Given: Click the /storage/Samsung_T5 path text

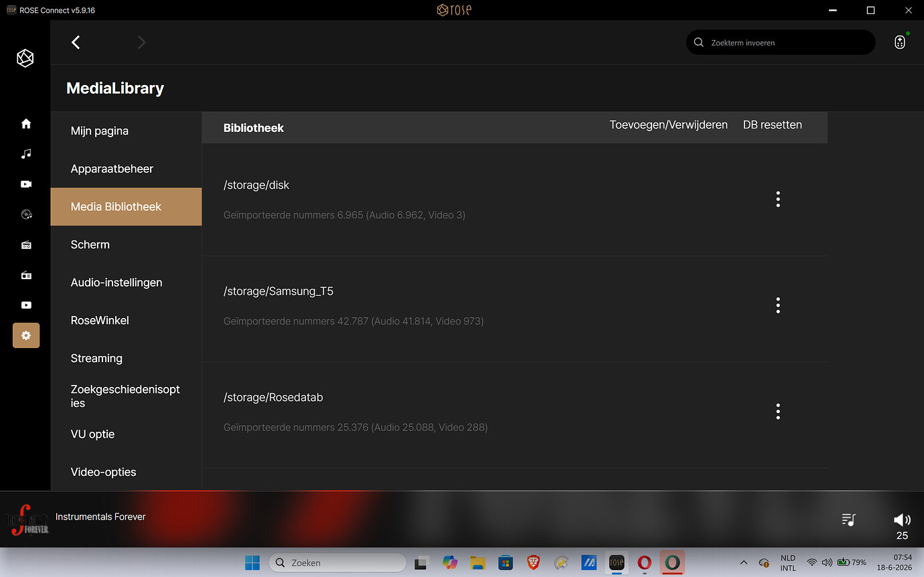Looking at the screenshot, I should pyautogui.click(x=279, y=291).
